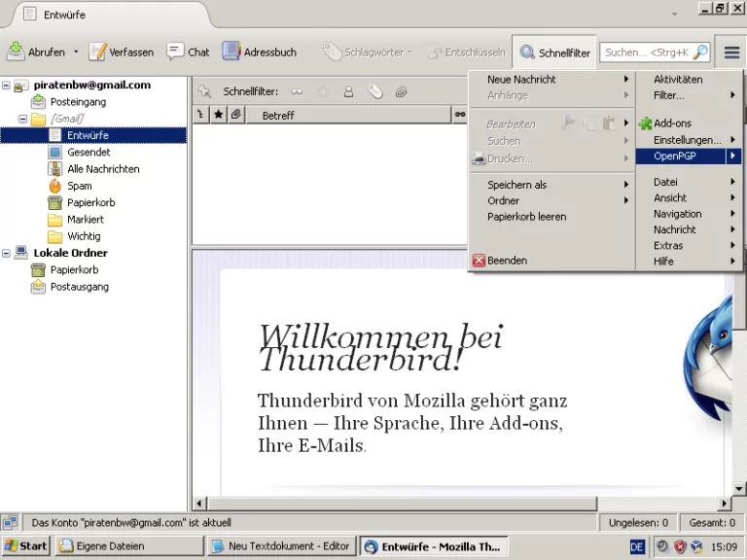Open Add-ons with puzzle icon

[x=689, y=123]
